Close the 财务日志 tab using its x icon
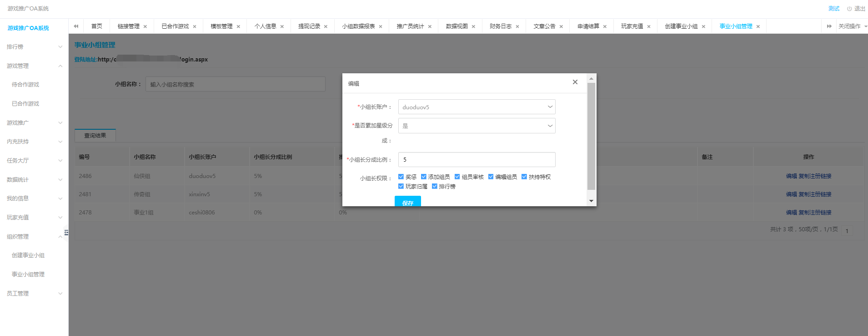This screenshot has width=868, height=336. click(x=517, y=27)
